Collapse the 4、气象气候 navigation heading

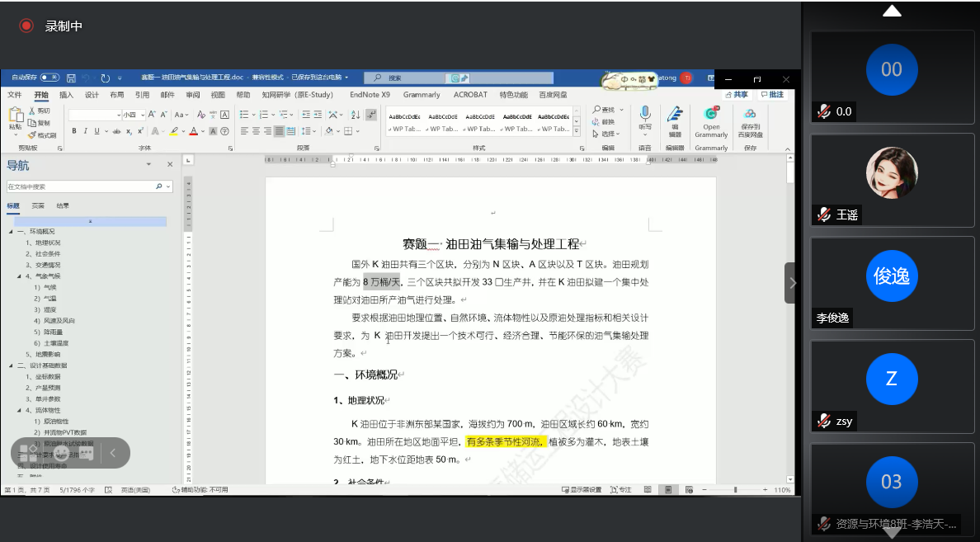pyautogui.click(x=19, y=276)
